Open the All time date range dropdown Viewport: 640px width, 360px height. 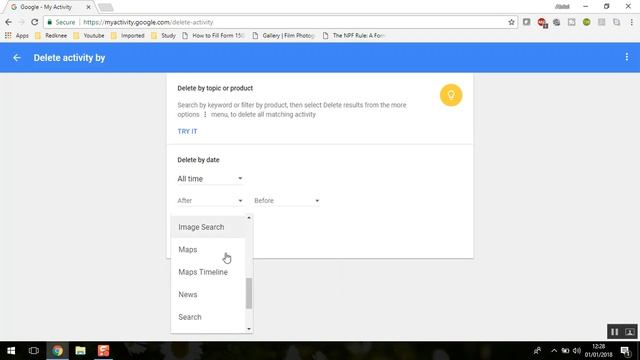tap(210, 179)
